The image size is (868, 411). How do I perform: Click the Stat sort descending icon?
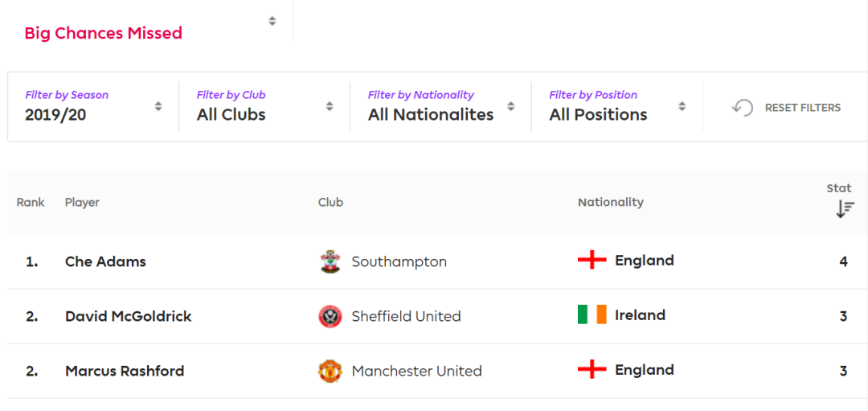coord(845,209)
